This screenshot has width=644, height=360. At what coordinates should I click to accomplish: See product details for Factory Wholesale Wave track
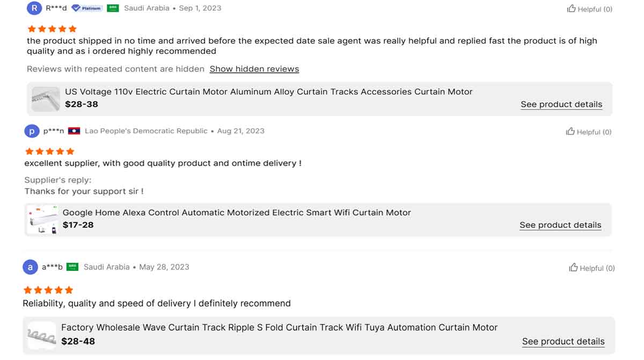coord(563,342)
